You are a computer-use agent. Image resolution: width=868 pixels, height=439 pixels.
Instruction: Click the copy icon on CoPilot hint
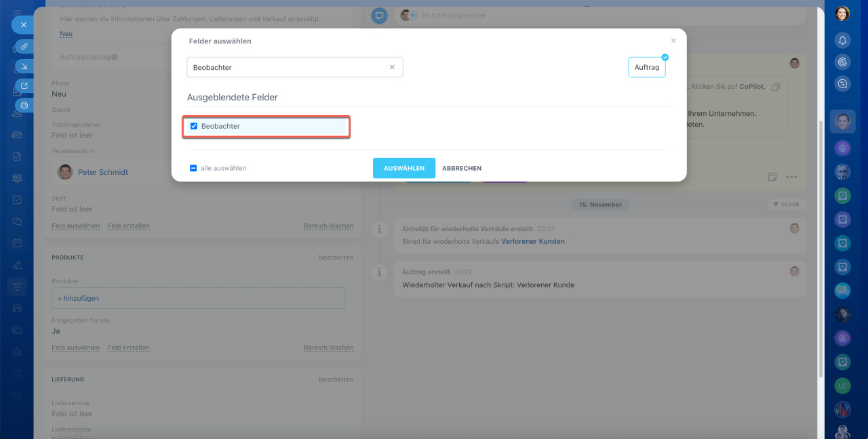click(x=776, y=87)
